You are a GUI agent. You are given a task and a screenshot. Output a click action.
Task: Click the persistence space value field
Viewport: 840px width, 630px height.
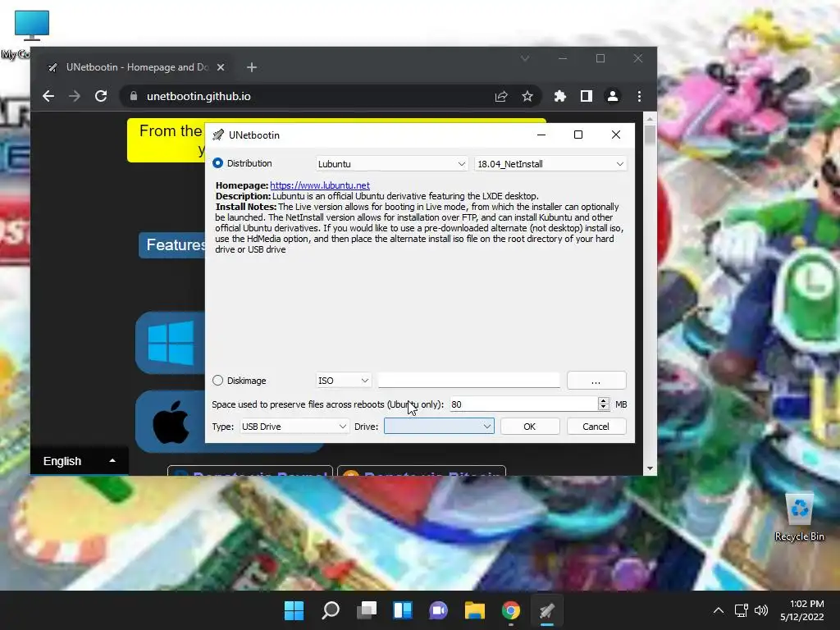pyautogui.click(x=523, y=404)
